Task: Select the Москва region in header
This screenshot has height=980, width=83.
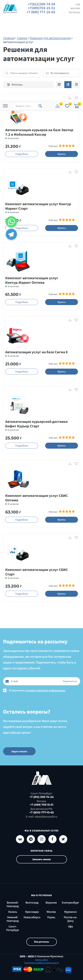Action: pos(75,8)
